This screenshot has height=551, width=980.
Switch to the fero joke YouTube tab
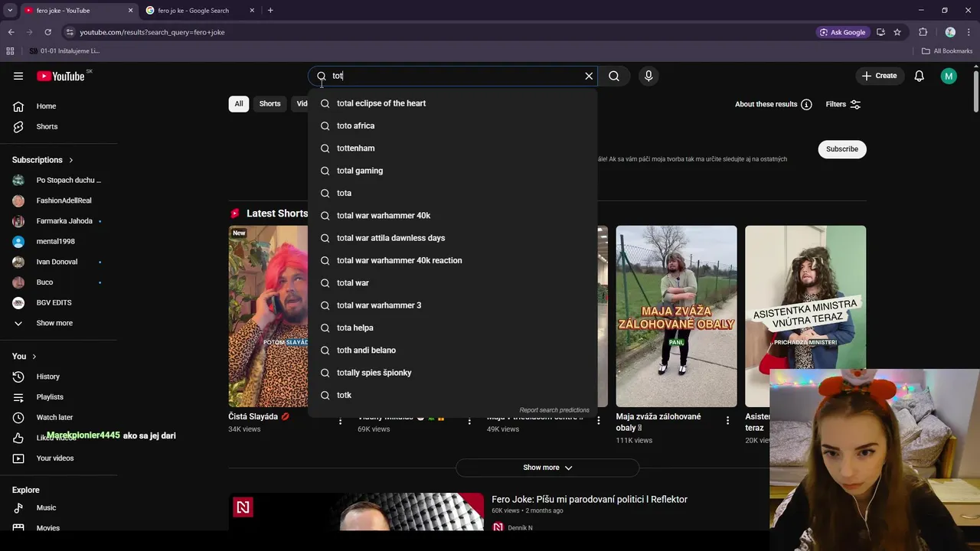(x=78, y=11)
